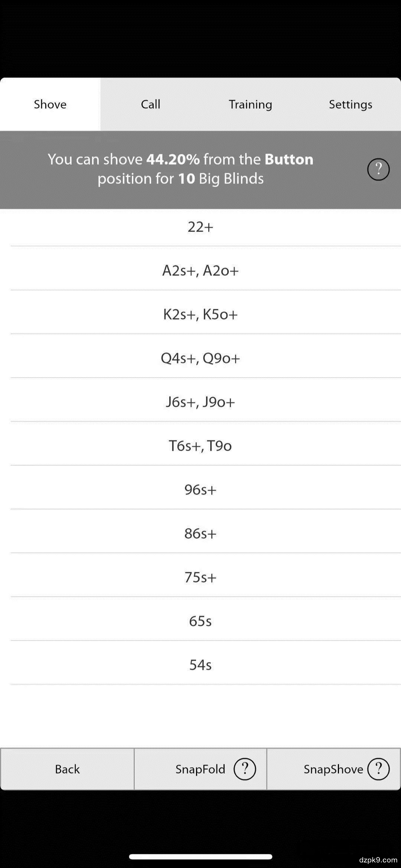401x868 pixels.
Task: Open the Call tab
Action: click(x=150, y=104)
